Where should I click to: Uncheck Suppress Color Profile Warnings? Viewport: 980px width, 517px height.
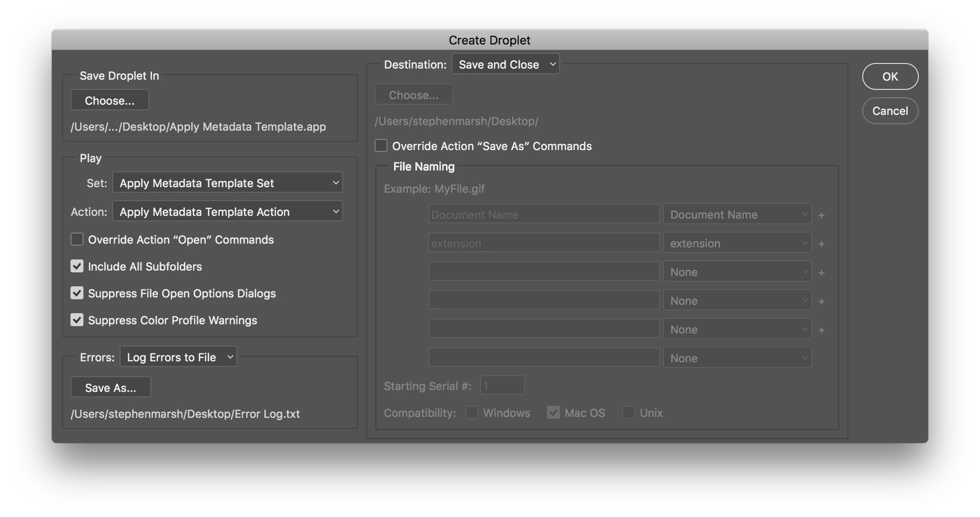[x=77, y=320]
